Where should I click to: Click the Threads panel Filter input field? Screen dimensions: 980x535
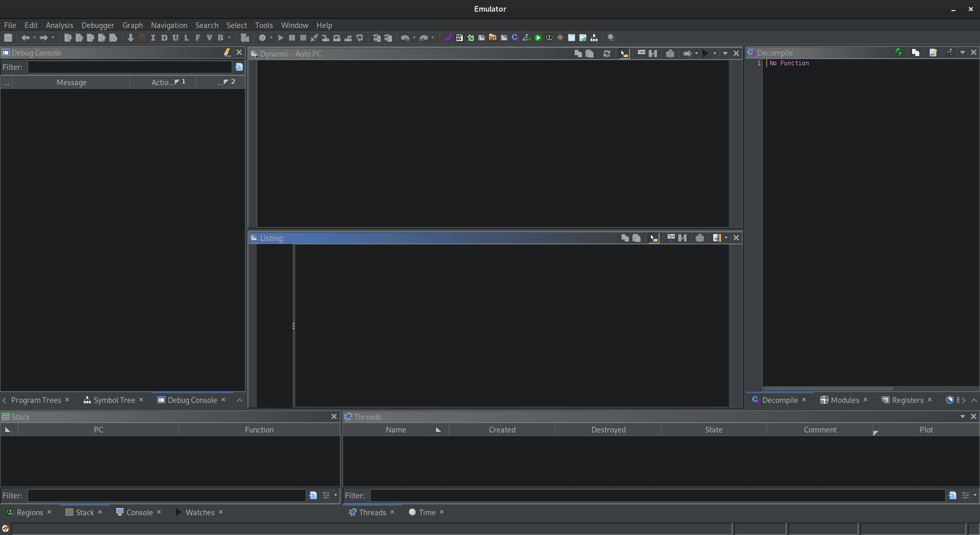(657, 495)
